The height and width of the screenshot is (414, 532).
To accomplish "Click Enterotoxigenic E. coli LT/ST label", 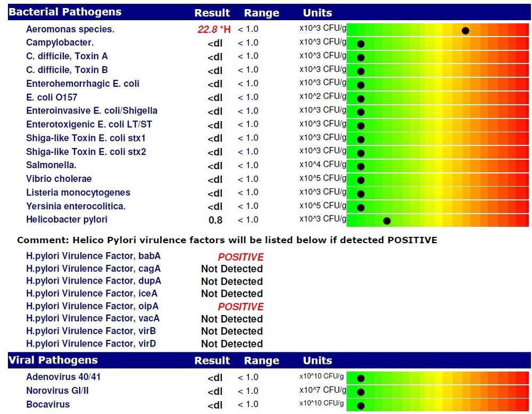I will [x=89, y=125].
